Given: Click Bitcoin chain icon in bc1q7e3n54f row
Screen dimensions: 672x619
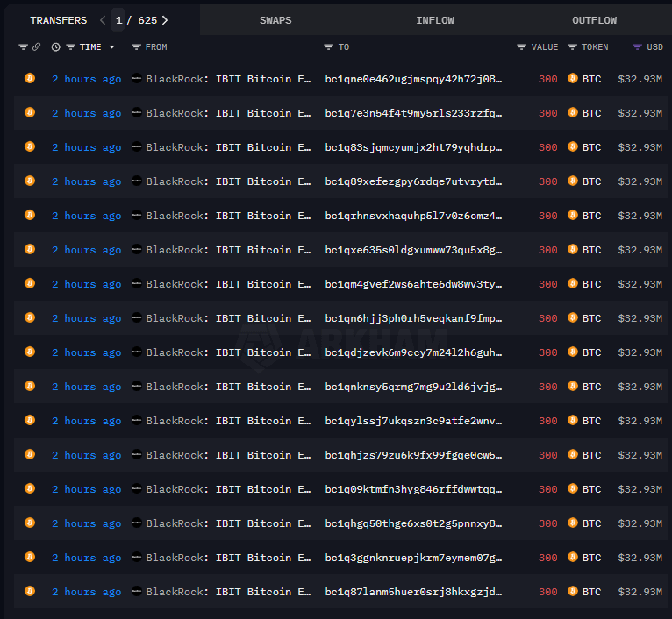Looking at the screenshot, I should (30, 112).
